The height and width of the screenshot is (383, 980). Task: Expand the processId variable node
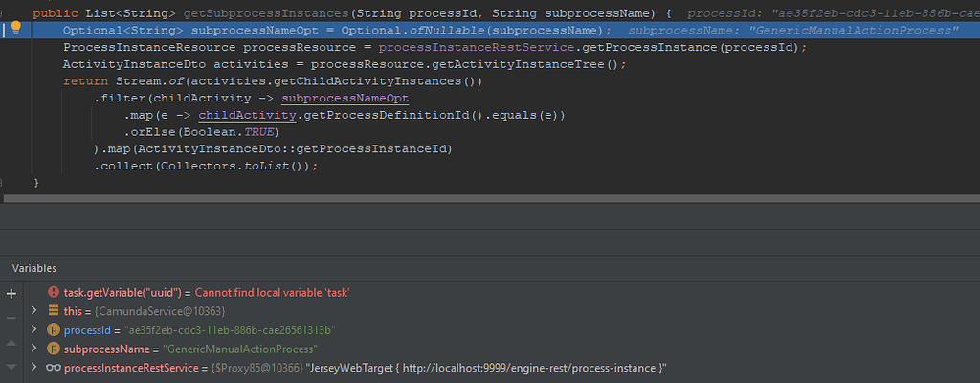coord(35,330)
